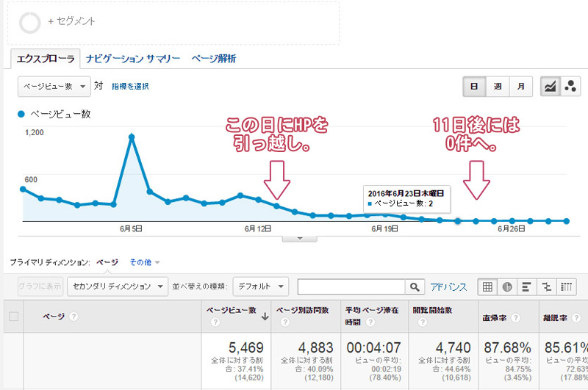Image resolution: width=588 pixels, height=390 pixels.
Task: Select ページ primary dimension
Action: [107, 262]
